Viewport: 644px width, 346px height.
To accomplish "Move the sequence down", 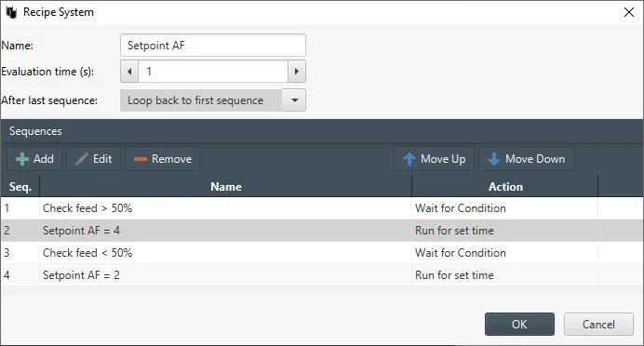I will pos(526,159).
